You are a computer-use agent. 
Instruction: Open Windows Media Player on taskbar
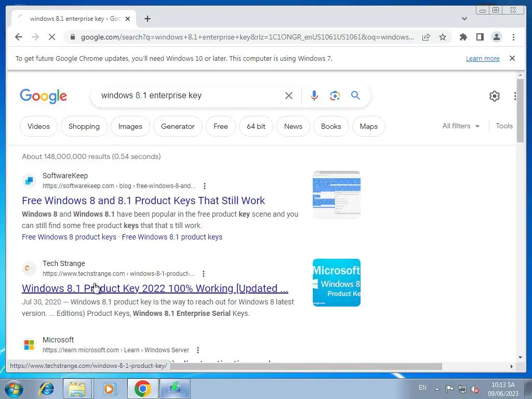click(x=109, y=389)
